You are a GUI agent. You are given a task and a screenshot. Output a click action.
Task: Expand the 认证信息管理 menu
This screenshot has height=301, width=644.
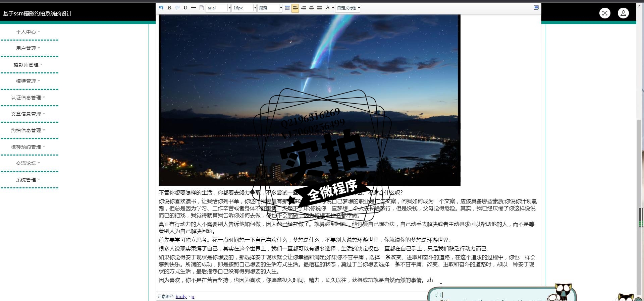tap(28, 98)
